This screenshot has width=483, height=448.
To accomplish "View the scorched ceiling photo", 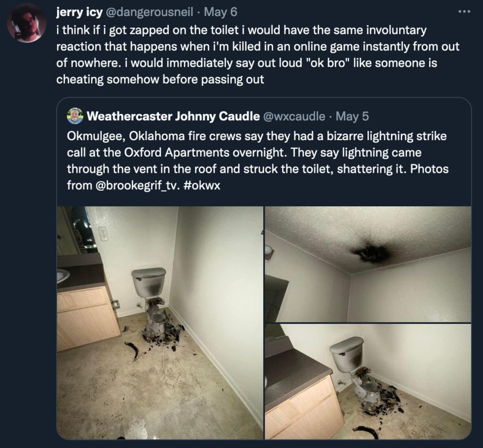I will [368, 264].
